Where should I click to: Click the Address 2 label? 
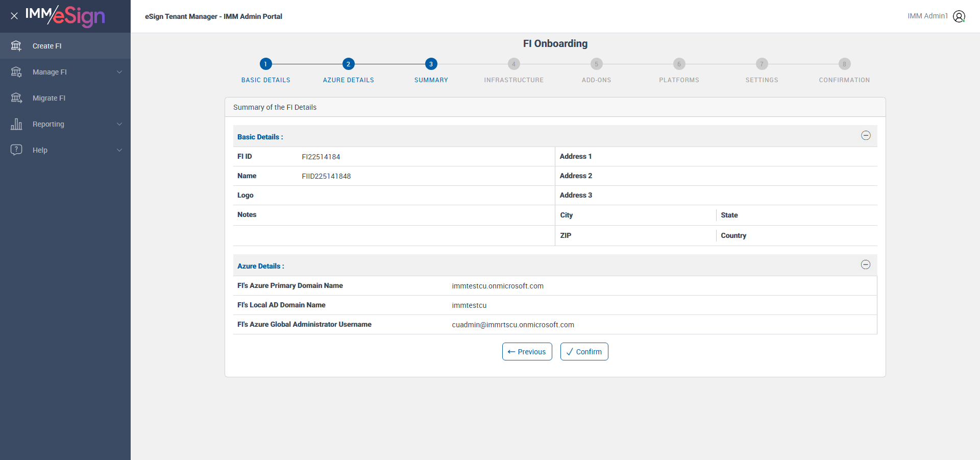576,176
